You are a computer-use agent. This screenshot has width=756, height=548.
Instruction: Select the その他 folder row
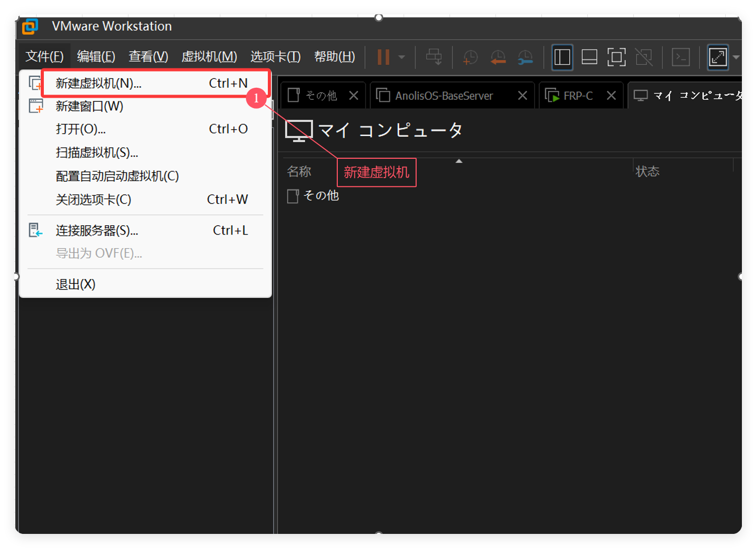(x=313, y=196)
